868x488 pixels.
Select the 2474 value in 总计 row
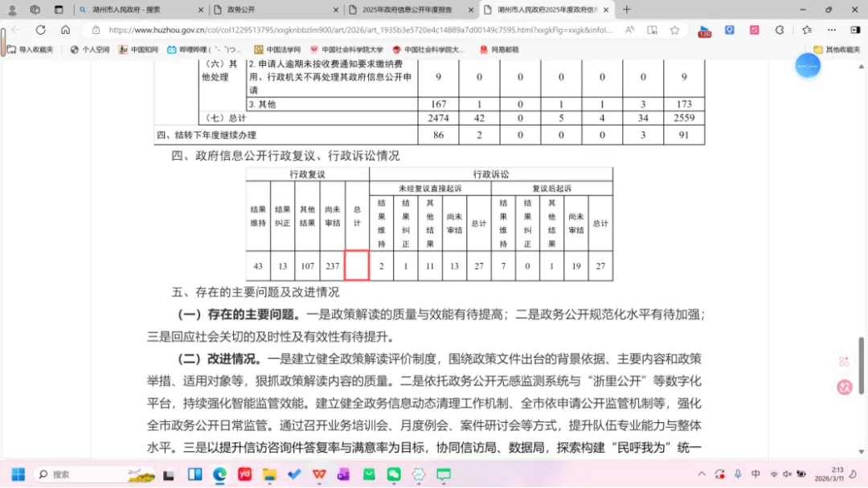point(438,118)
